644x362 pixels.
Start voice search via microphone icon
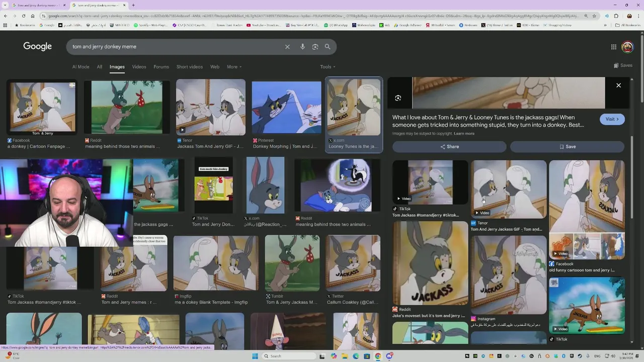[302, 47]
